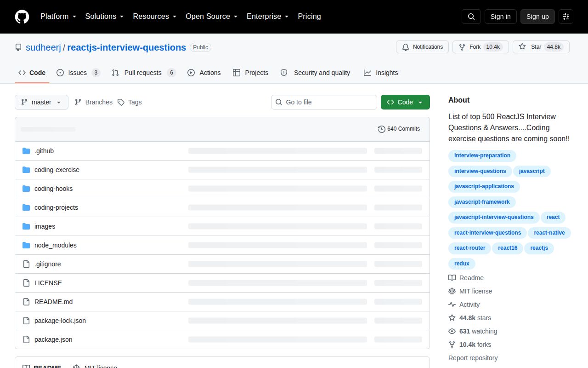Image resolution: width=588 pixels, height=368 pixels.
Task: Expand the Resources menu
Action: [155, 17]
